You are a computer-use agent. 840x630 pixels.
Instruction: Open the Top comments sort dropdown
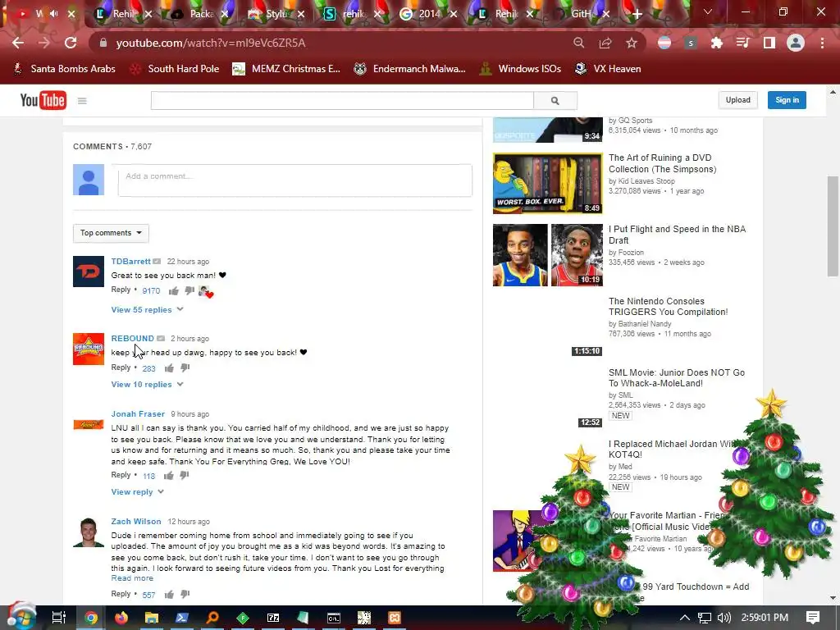tap(111, 233)
